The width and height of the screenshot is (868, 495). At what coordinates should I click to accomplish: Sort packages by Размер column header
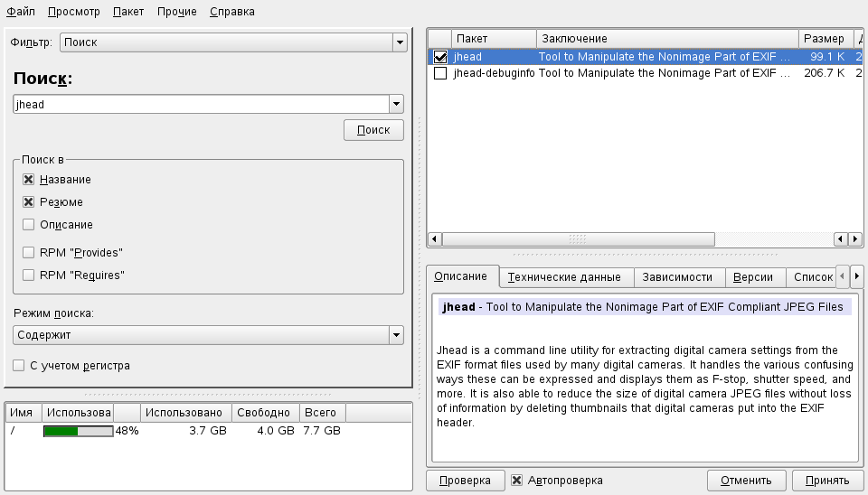point(823,39)
